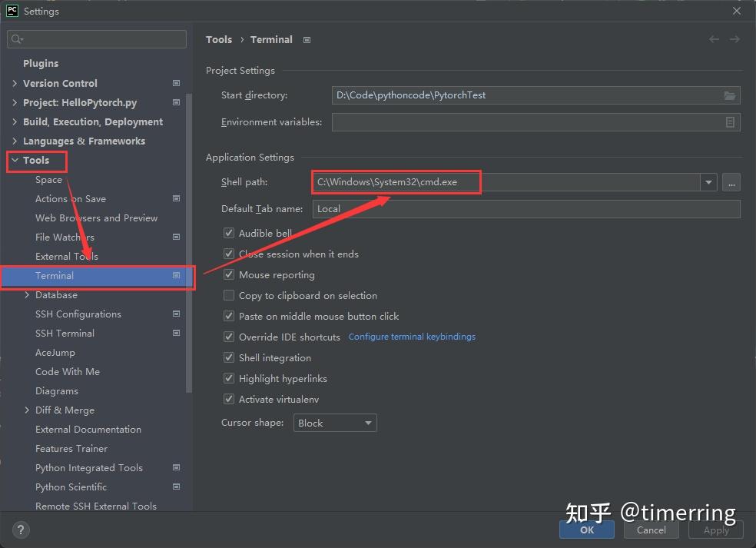Collapse the Tools section chevron

[15, 161]
